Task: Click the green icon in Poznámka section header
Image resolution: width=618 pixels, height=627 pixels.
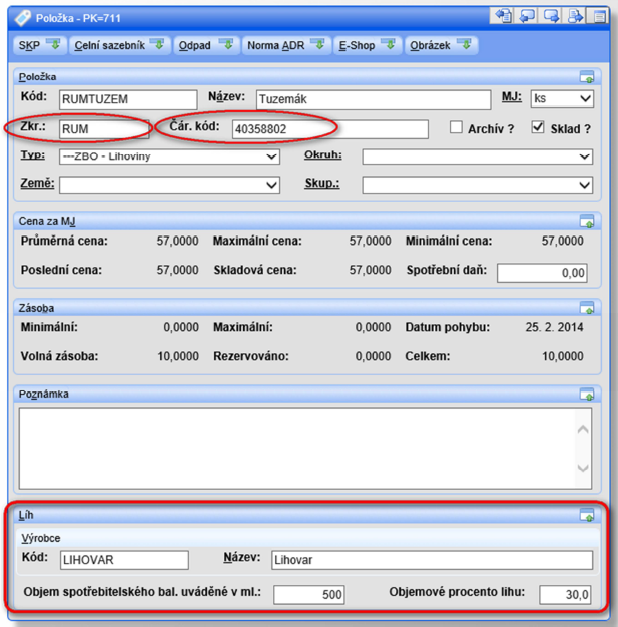Action: (587, 394)
